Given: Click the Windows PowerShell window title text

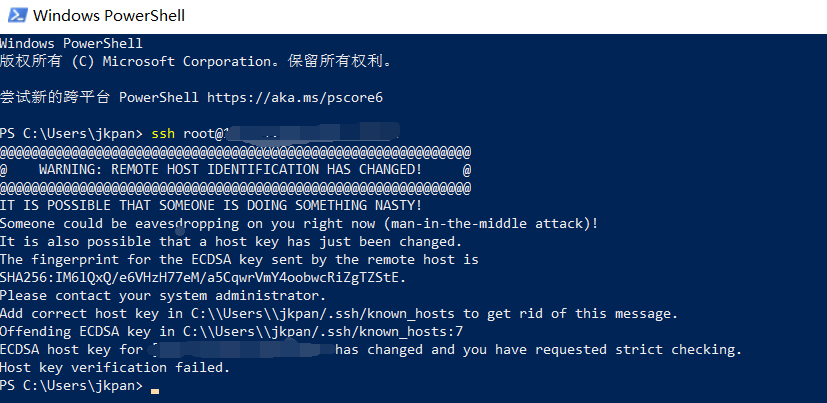Looking at the screenshot, I should coord(109,16).
